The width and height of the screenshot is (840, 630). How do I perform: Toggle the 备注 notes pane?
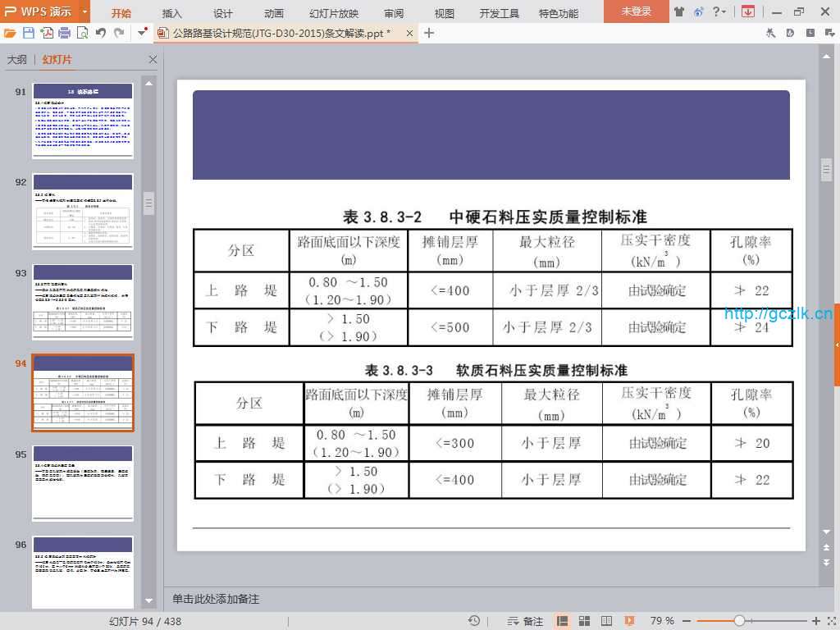click(x=526, y=621)
